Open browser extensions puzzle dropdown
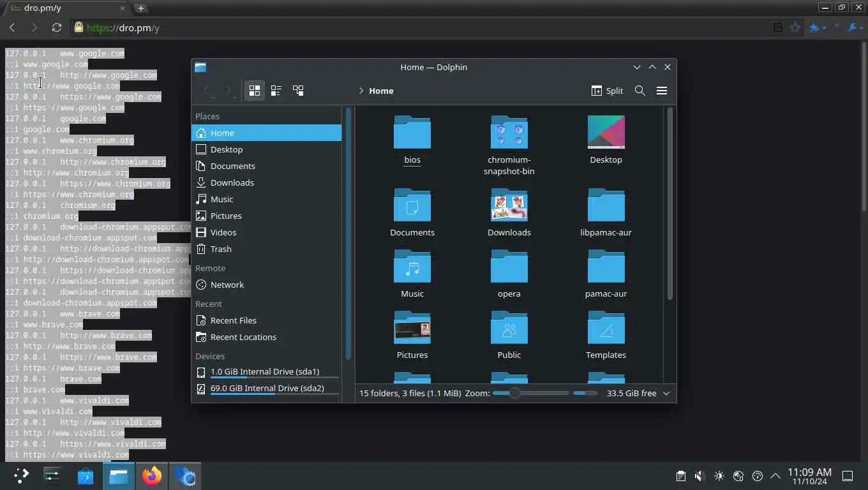 (x=818, y=27)
